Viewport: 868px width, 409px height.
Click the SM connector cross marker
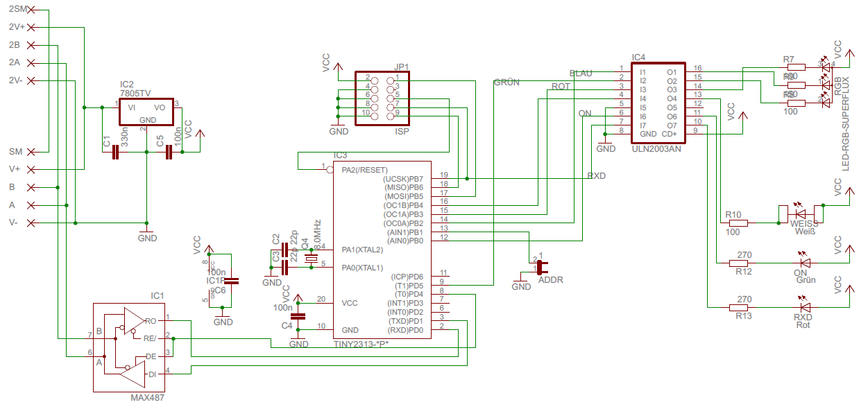point(31,152)
